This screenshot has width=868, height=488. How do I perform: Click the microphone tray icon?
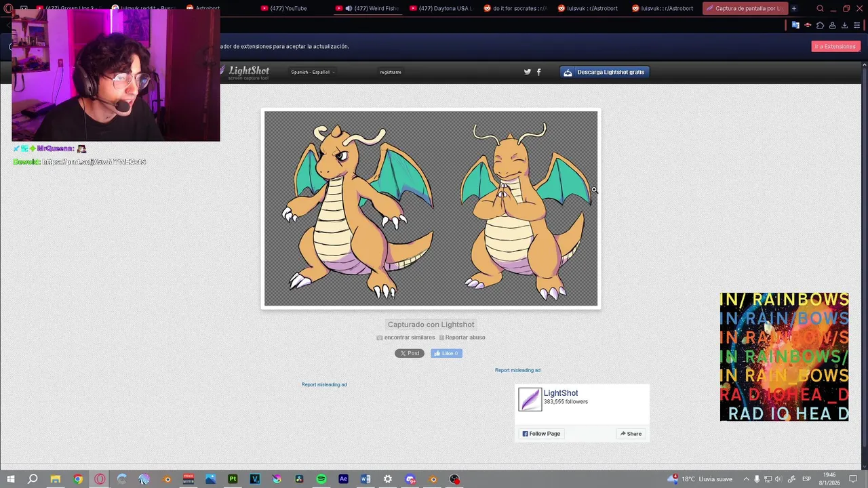(757, 479)
